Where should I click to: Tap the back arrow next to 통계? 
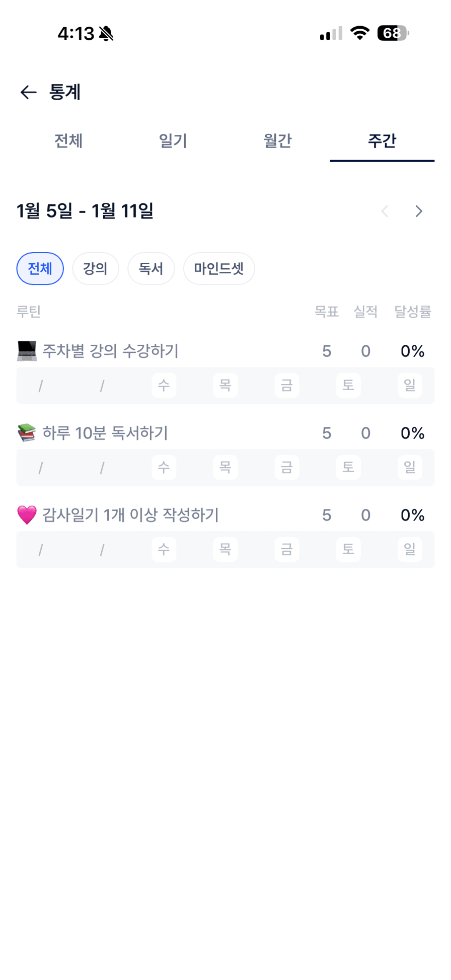coord(28,92)
